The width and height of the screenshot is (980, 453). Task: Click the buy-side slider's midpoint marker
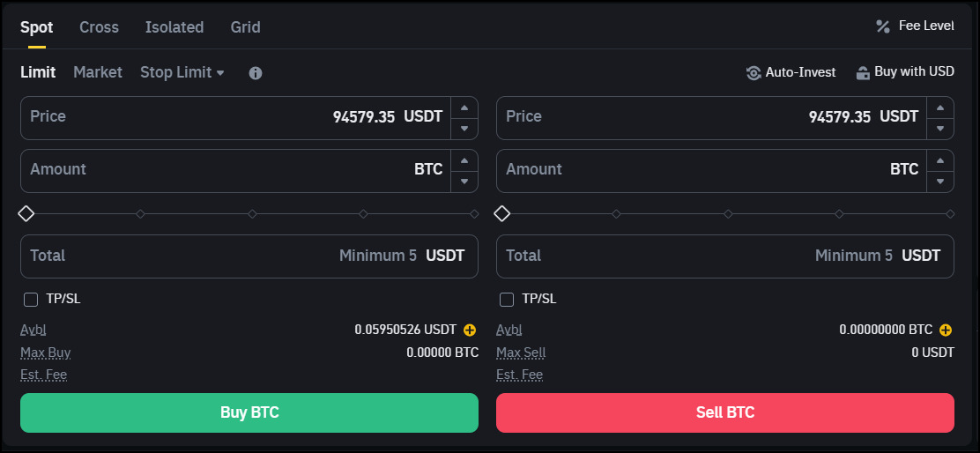(252, 214)
